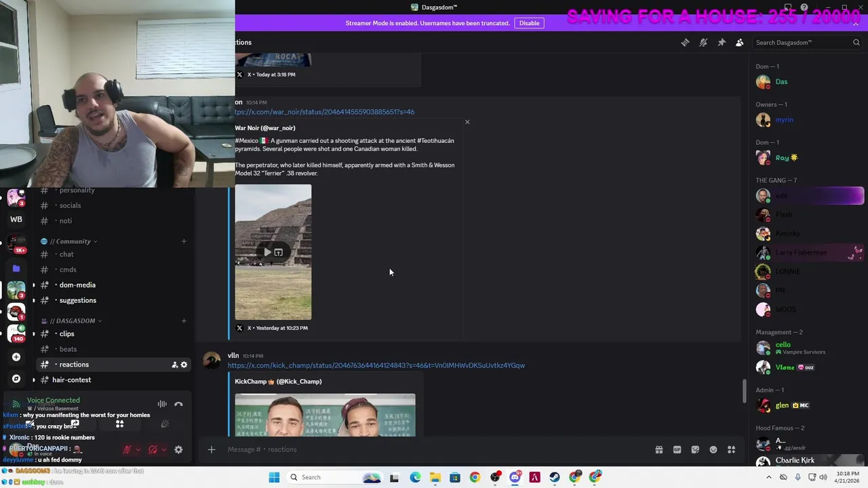Click the taskbar Search box
This screenshot has width=868, height=488.
tap(334, 477)
